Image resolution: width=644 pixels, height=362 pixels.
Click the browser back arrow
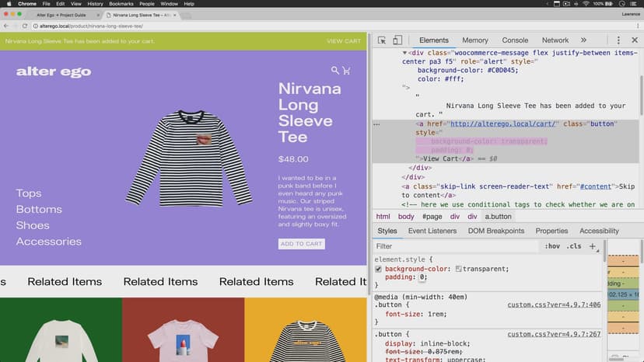click(x=6, y=26)
